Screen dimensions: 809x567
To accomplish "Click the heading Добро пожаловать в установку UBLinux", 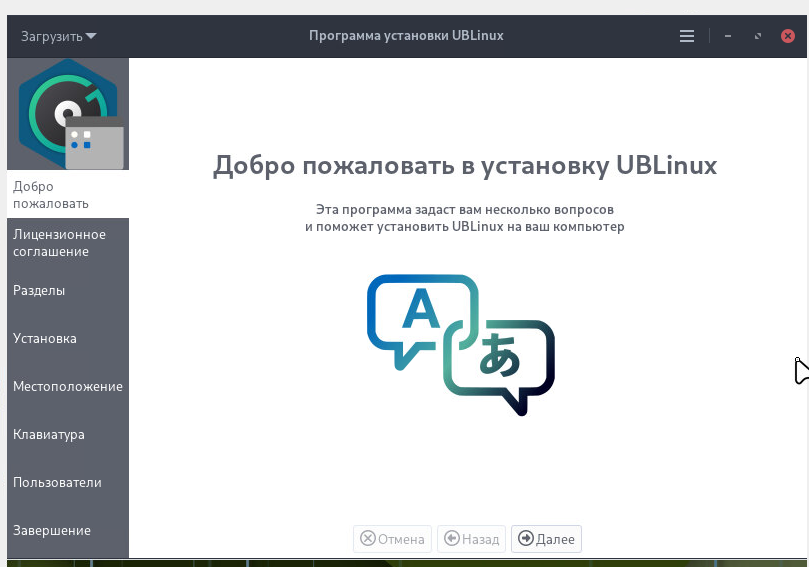I will 465,166.
